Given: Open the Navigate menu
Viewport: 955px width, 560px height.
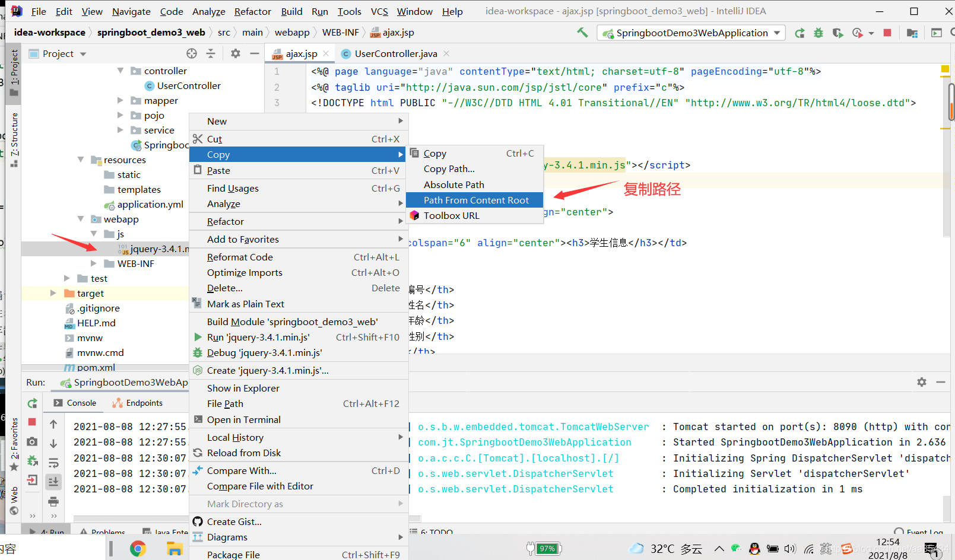Looking at the screenshot, I should [x=131, y=11].
